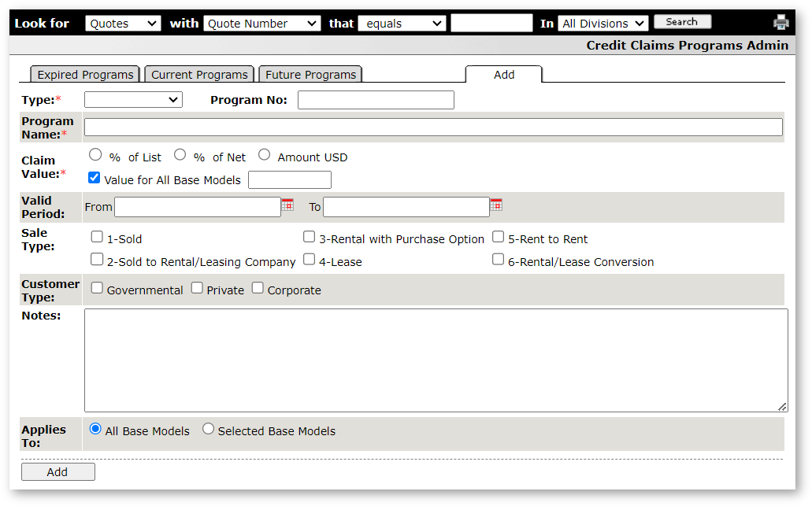
Task: Open the All Divisions dropdown
Action: click(x=603, y=24)
